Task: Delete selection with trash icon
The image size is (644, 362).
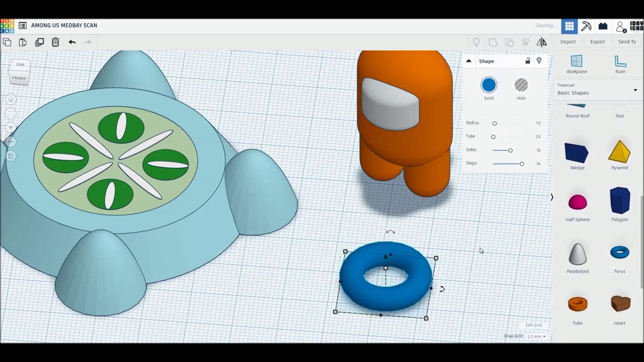Action: coord(55,42)
